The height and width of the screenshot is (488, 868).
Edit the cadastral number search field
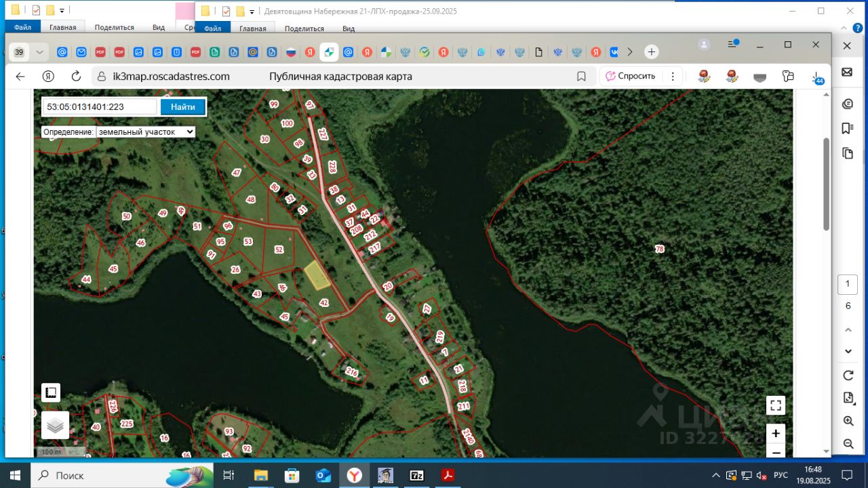point(100,106)
